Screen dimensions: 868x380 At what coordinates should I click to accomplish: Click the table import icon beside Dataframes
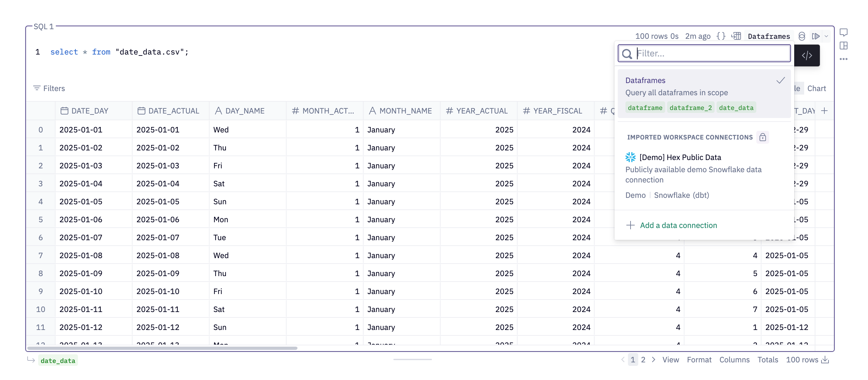pos(736,36)
